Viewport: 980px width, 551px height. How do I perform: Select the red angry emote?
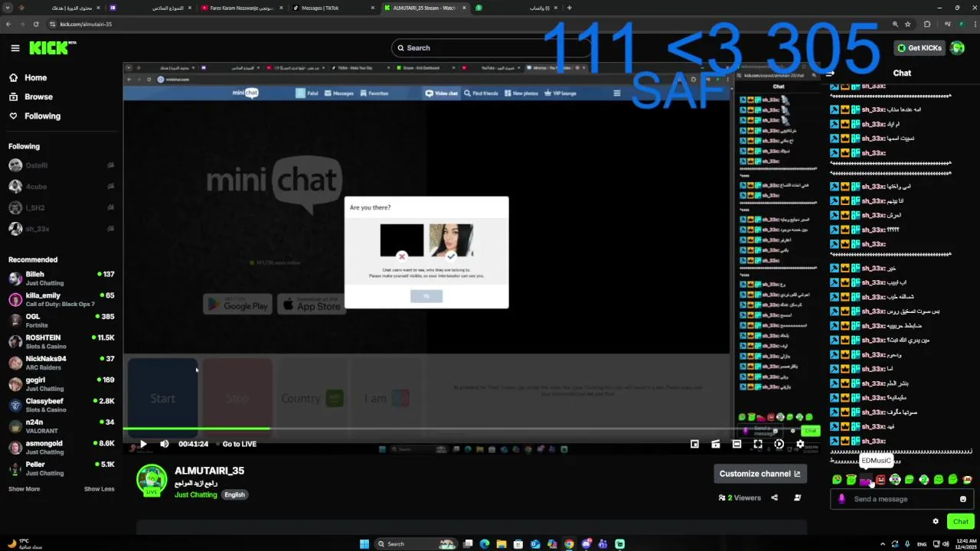(x=880, y=480)
